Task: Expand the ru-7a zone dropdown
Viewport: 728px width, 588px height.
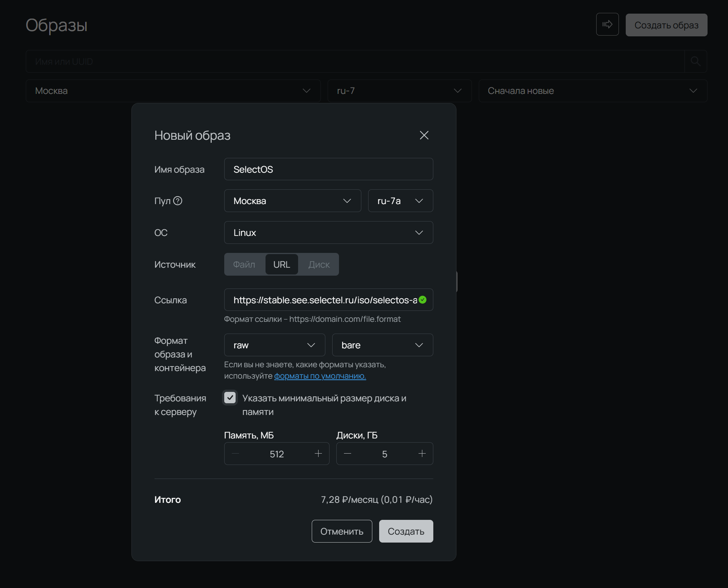Action: [x=400, y=201]
